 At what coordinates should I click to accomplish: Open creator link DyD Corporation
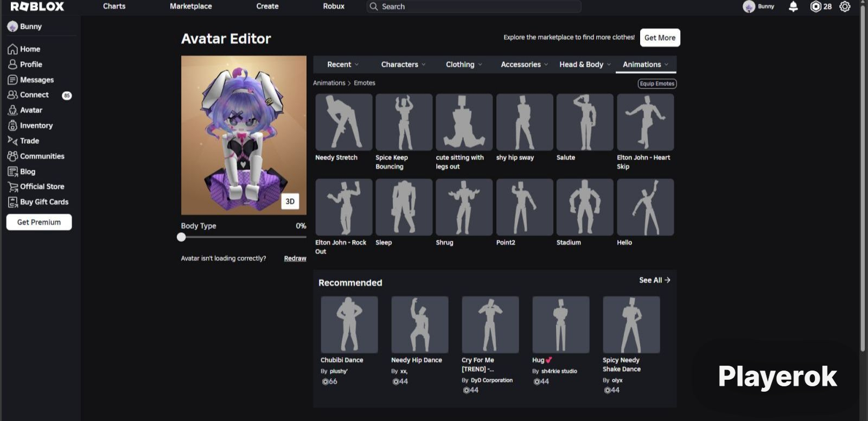pyautogui.click(x=492, y=380)
